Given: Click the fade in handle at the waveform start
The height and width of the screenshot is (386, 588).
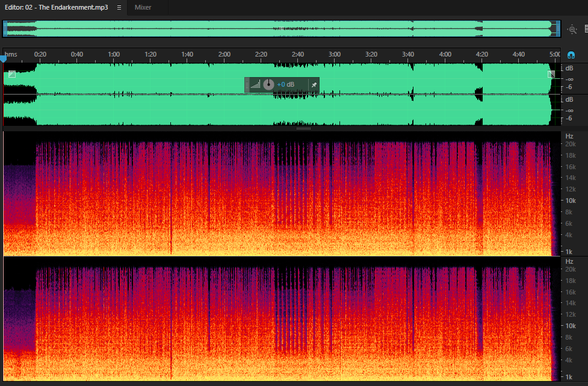Looking at the screenshot, I should point(12,74).
